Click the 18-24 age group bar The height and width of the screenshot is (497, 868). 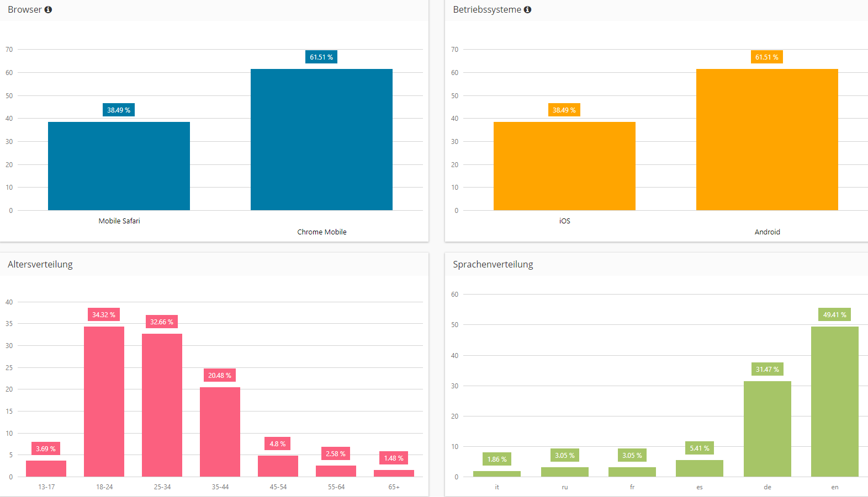pyautogui.click(x=104, y=402)
